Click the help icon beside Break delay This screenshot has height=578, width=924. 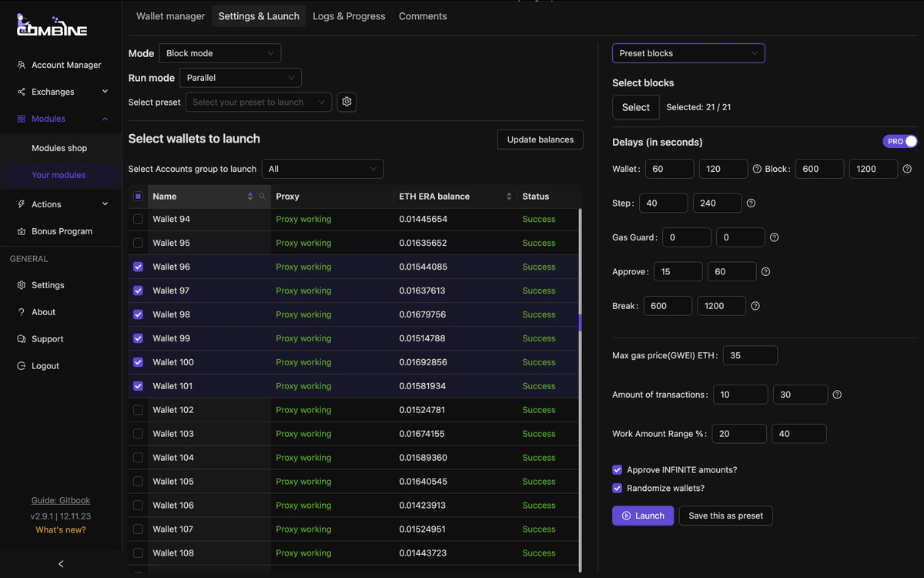755,306
